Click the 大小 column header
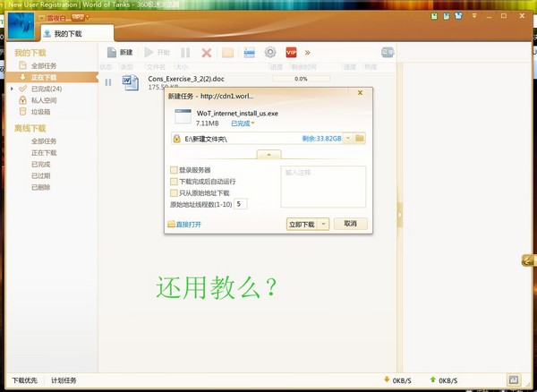 point(182,67)
